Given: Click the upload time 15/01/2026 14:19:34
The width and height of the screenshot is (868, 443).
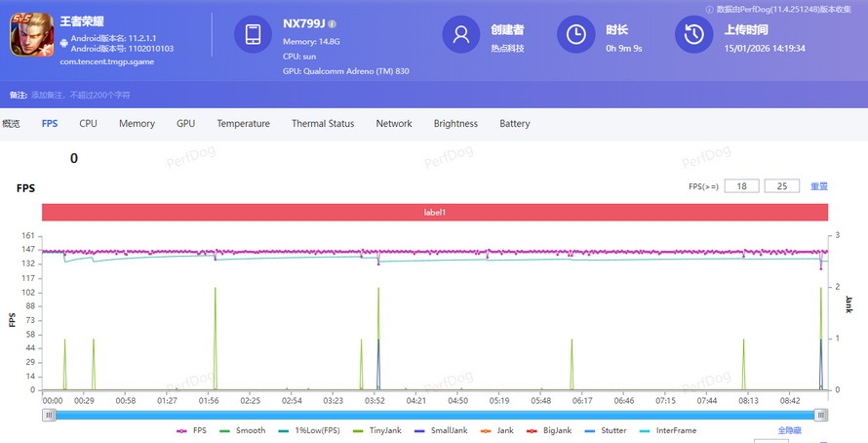Looking at the screenshot, I should [x=765, y=48].
